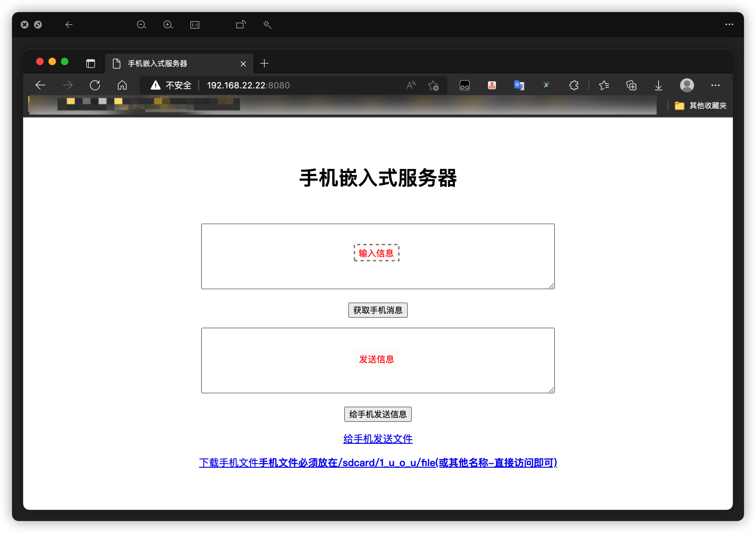The width and height of the screenshot is (756, 533).
Task: Open the Extensions puzzle-piece menu
Action: pyautogui.click(x=573, y=86)
